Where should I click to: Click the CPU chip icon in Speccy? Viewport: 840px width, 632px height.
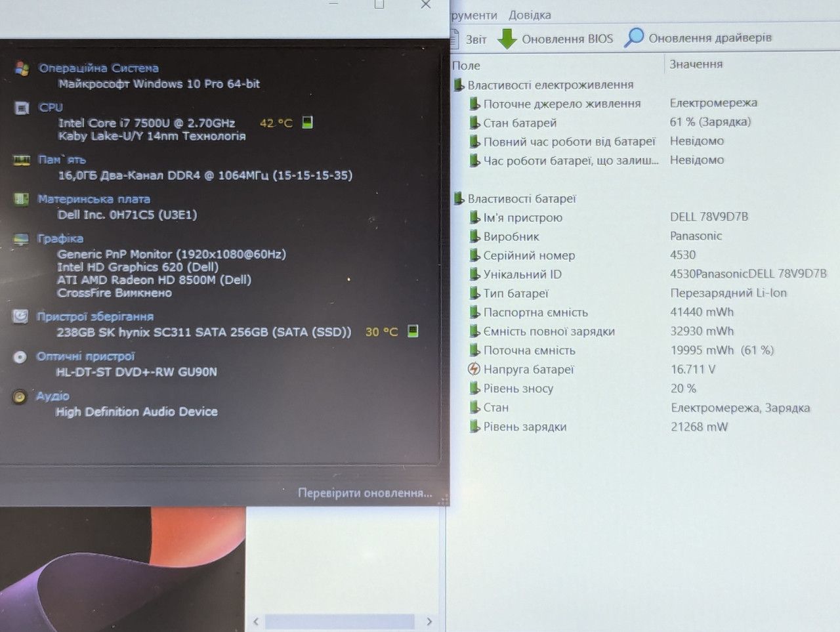(22, 108)
